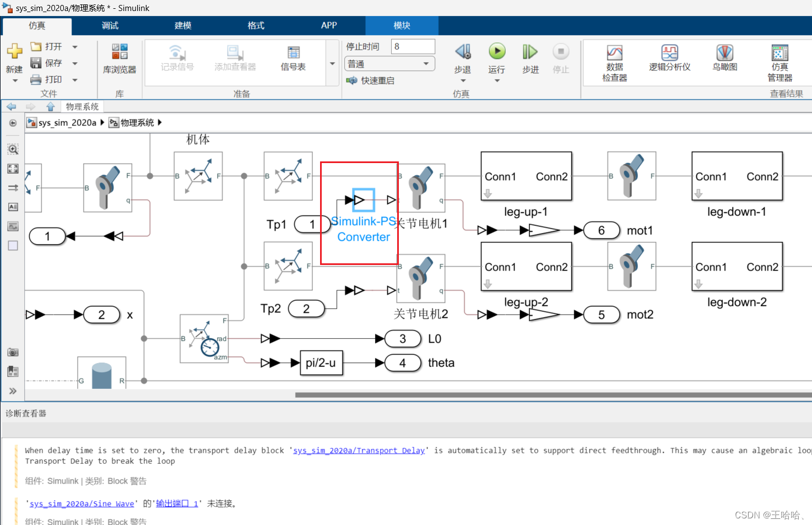Screen dimensions: 812x525
Task: Save the model with 保存
Action: pos(46,63)
